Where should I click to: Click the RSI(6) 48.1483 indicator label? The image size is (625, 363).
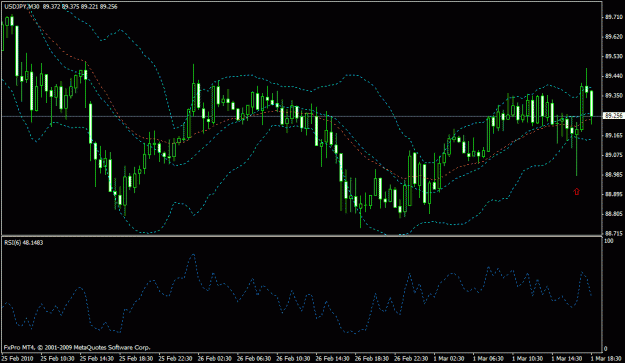24,243
